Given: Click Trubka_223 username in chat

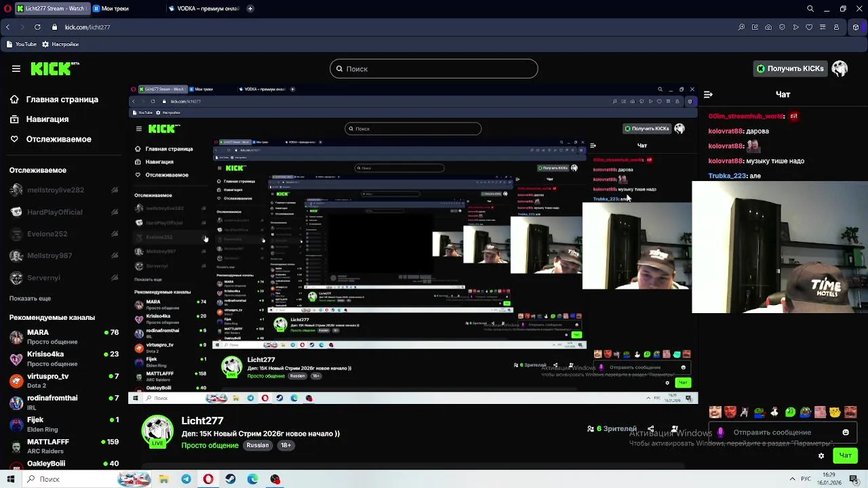Looking at the screenshot, I should pyautogui.click(x=727, y=176).
